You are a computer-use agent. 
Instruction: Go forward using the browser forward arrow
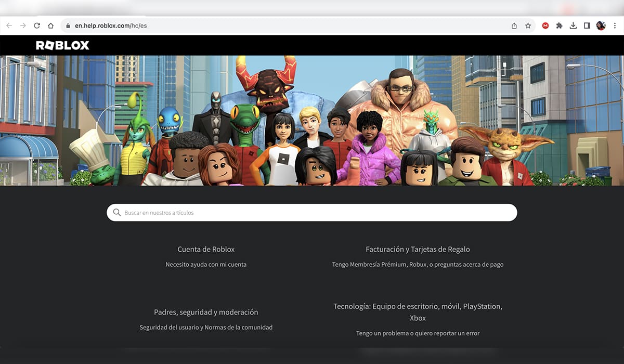pyautogui.click(x=23, y=25)
